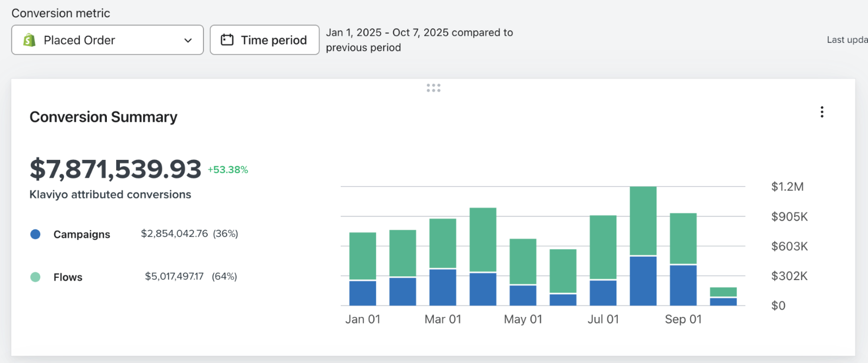Click the blue Campaigns legend dot
The image size is (868, 363).
point(35,234)
